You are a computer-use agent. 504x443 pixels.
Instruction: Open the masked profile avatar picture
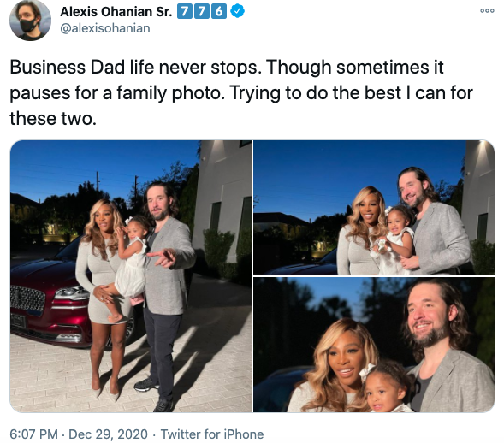(x=30, y=20)
